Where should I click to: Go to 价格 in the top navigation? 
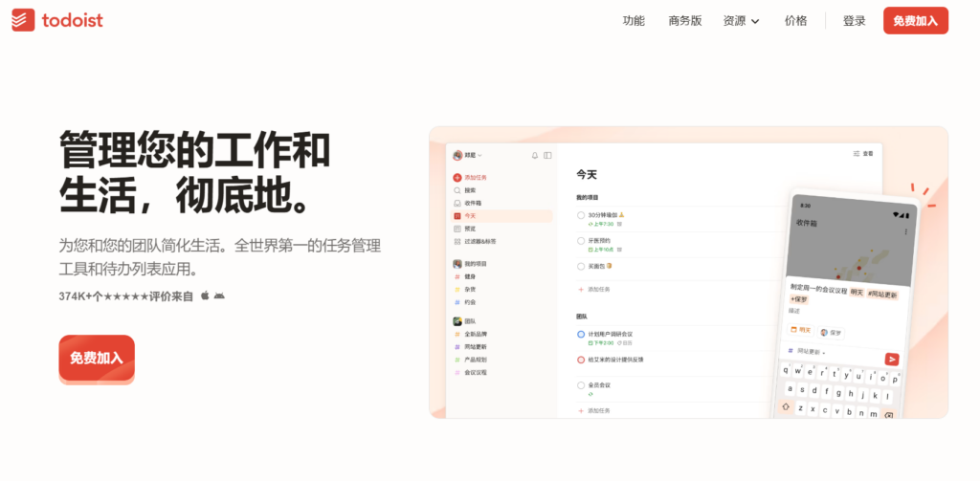[x=795, y=21]
